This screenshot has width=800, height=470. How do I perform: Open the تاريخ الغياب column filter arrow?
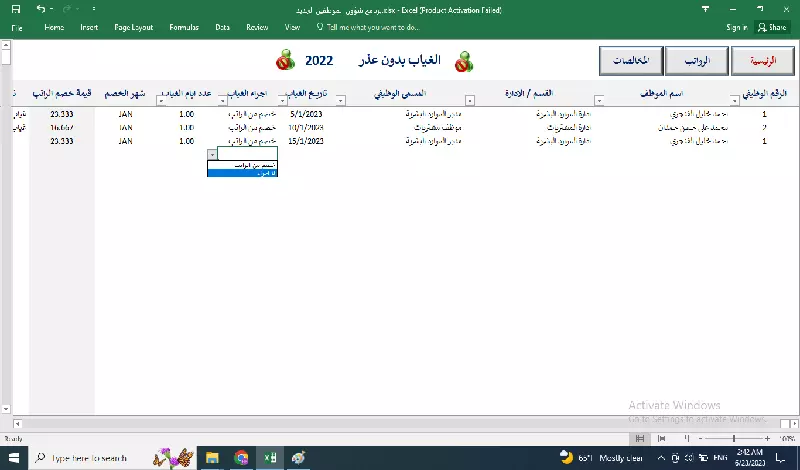(282, 101)
